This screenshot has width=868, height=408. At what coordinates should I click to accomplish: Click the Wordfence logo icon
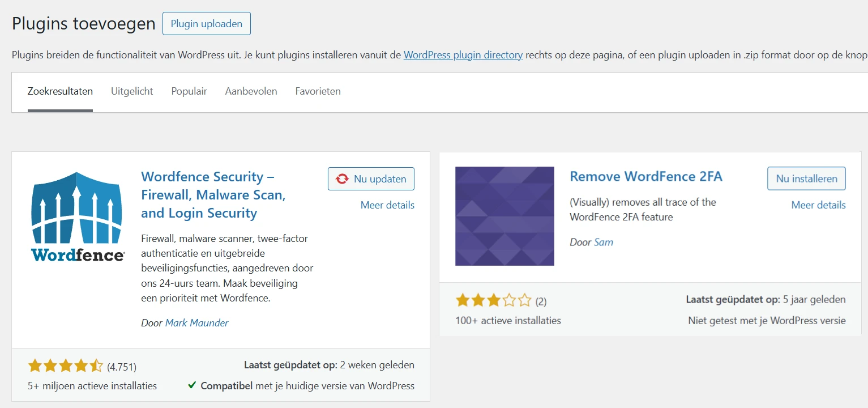[77, 216]
